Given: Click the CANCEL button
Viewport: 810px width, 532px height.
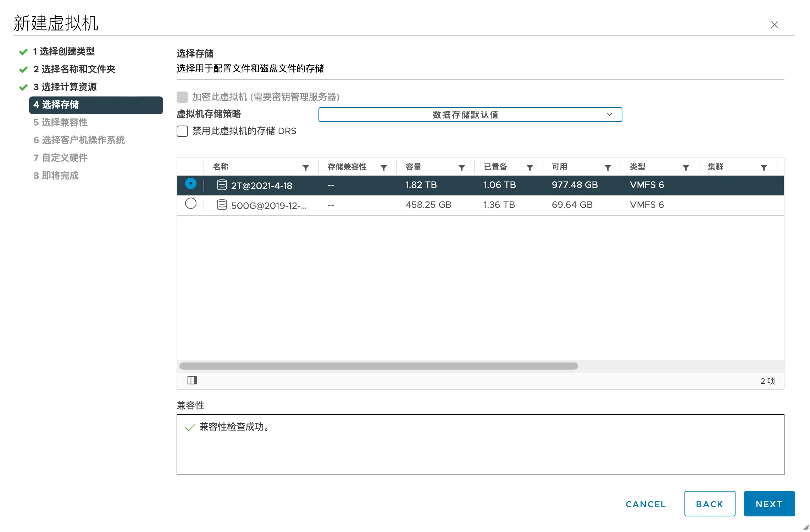Looking at the screenshot, I should (646, 504).
